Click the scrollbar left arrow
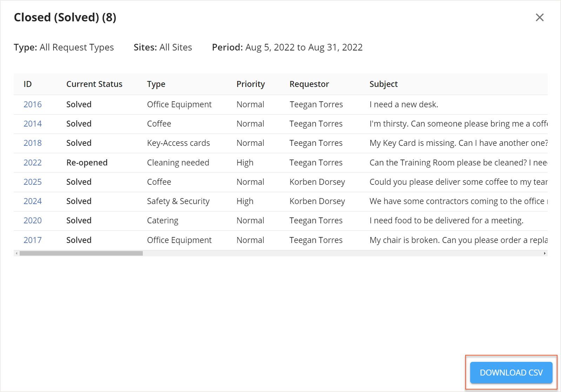 16,253
